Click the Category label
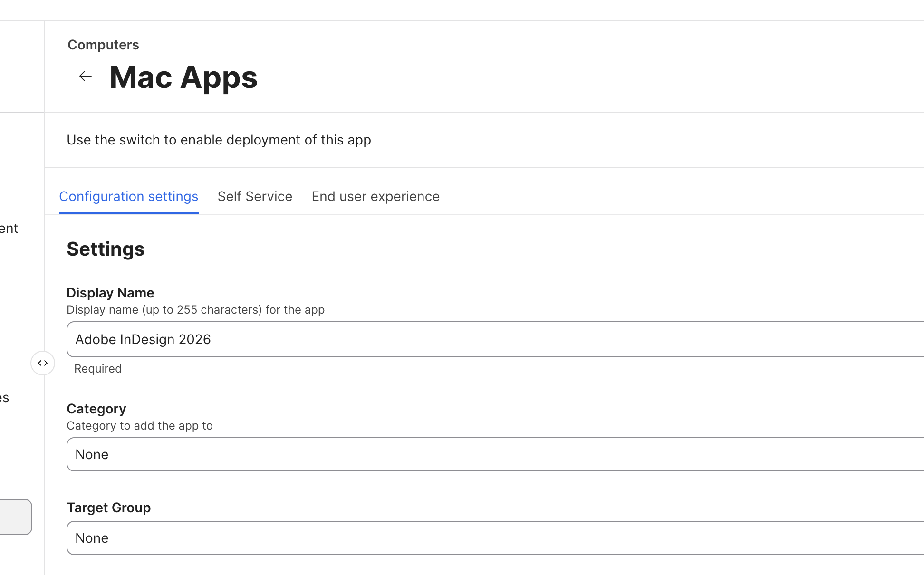Screen dimensions: 924x575 click(x=96, y=409)
